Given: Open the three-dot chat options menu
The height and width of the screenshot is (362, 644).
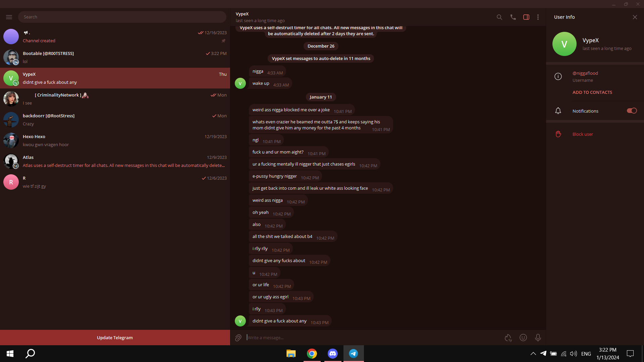Looking at the screenshot, I should pos(538,17).
